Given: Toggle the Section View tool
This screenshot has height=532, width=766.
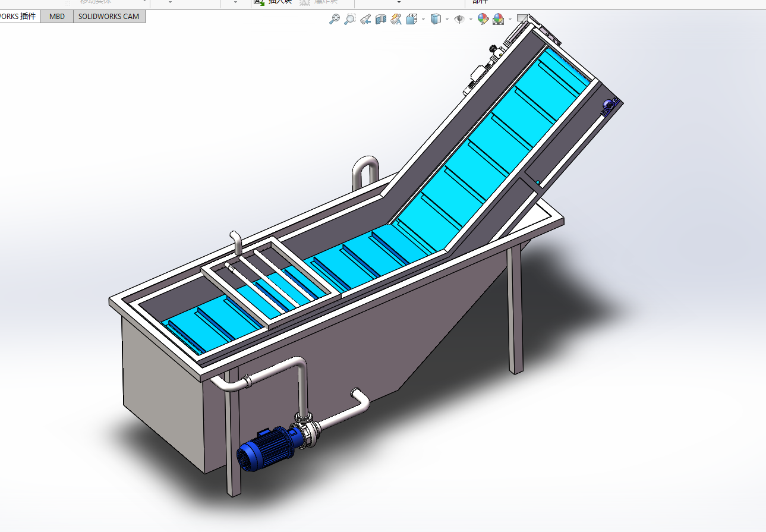Looking at the screenshot, I should [x=381, y=19].
